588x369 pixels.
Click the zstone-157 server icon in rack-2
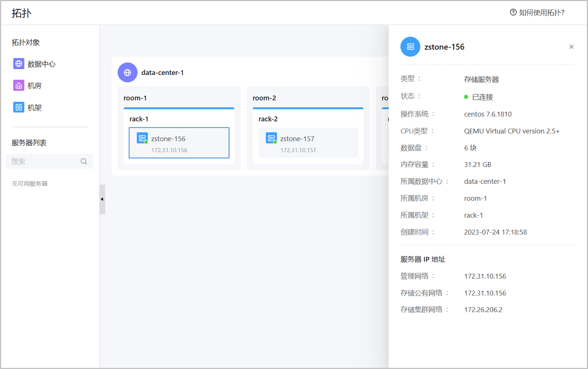coord(271,138)
